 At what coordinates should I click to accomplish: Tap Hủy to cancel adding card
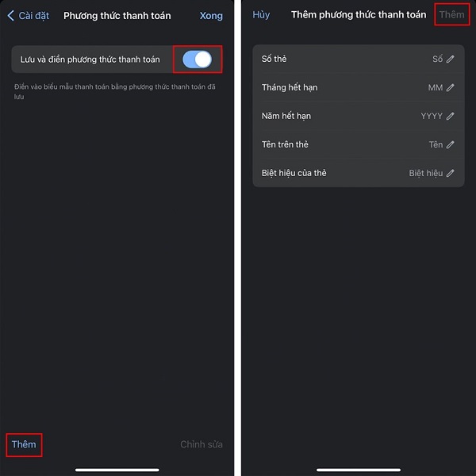[261, 14]
